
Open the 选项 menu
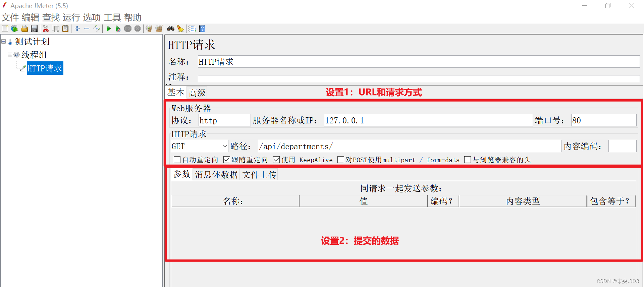(x=92, y=17)
